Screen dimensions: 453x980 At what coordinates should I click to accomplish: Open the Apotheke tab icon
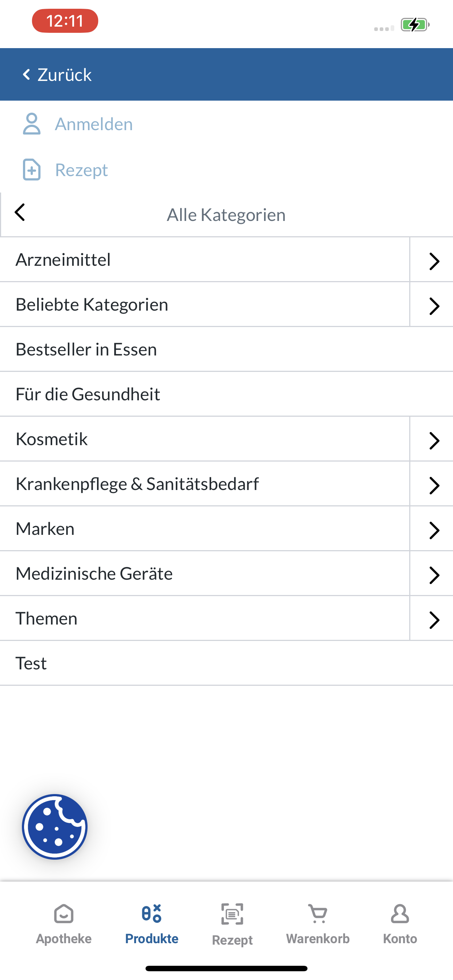(x=63, y=914)
